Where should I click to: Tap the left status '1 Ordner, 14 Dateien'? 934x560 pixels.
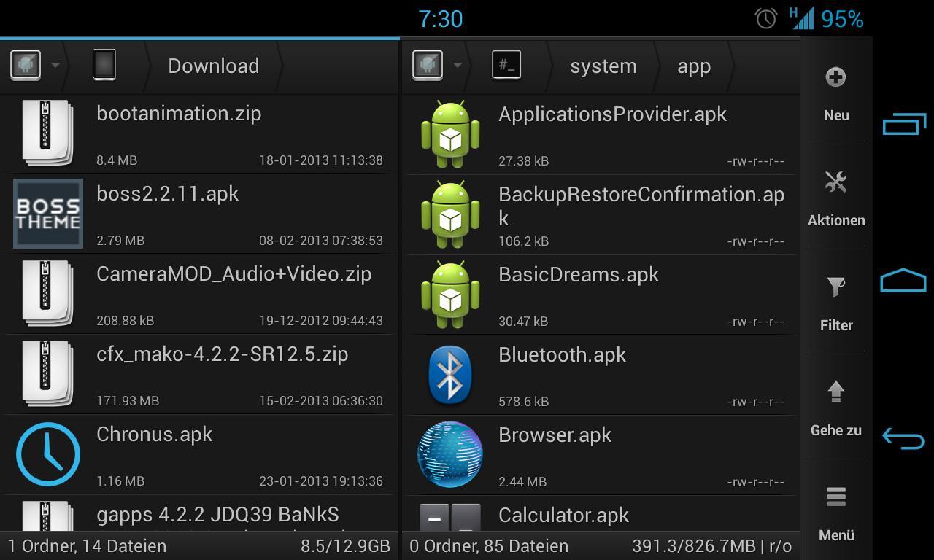tap(88, 546)
